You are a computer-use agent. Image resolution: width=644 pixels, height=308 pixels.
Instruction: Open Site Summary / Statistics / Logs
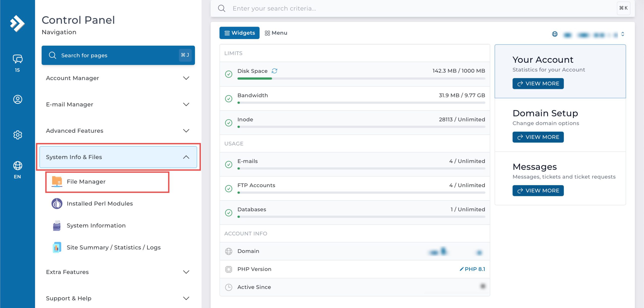[x=114, y=247]
